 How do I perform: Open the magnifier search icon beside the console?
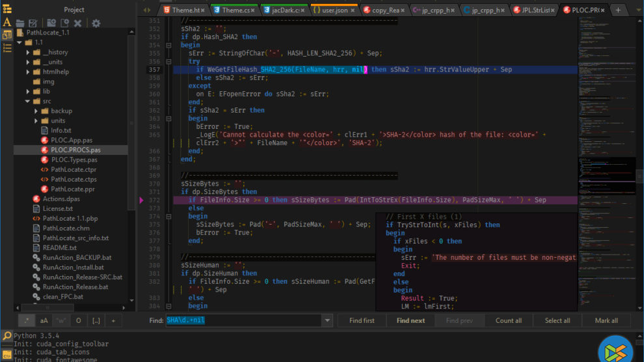pos(7,336)
